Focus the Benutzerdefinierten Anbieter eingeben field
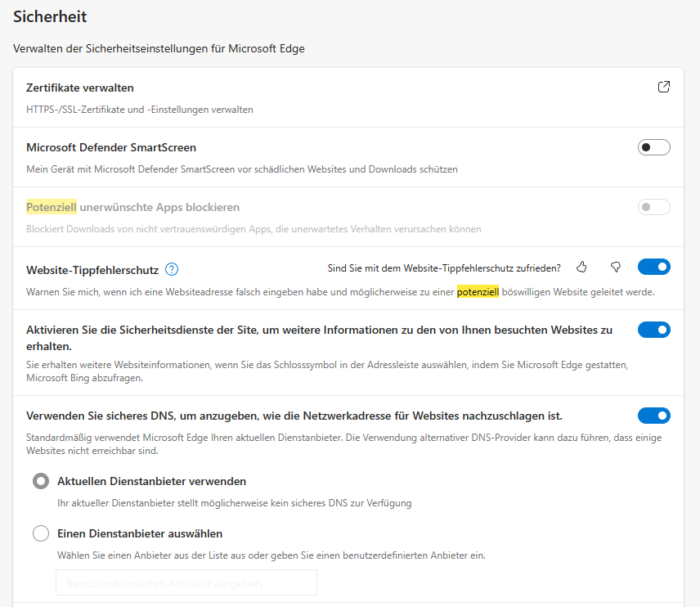The image size is (700, 607). [x=186, y=583]
